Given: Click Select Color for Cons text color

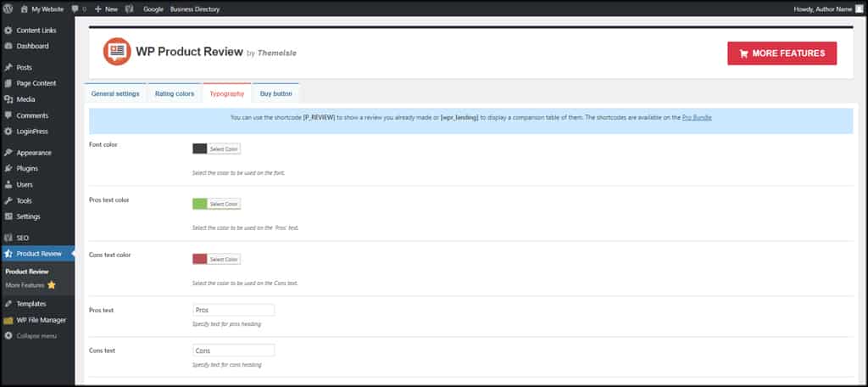Looking at the screenshot, I should click(x=224, y=259).
